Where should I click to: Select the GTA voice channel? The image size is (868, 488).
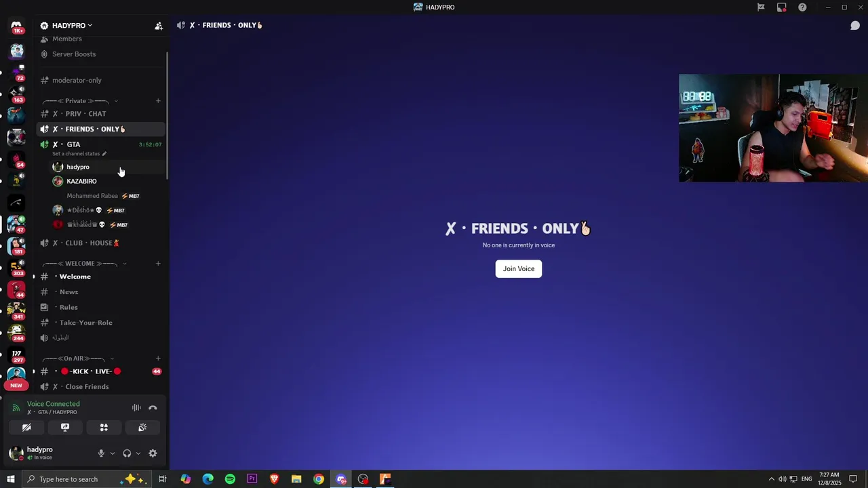[x=101, y=144]
